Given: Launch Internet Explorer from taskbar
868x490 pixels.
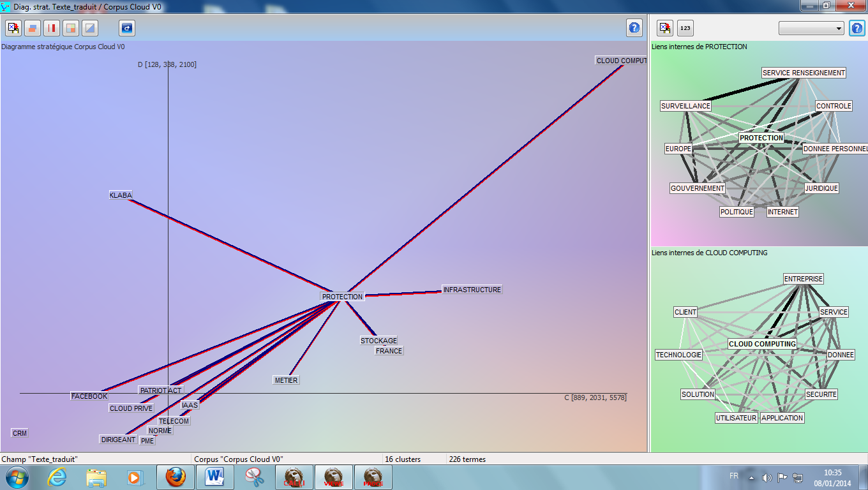Looking at the screenshot, I should click(57, 477).
